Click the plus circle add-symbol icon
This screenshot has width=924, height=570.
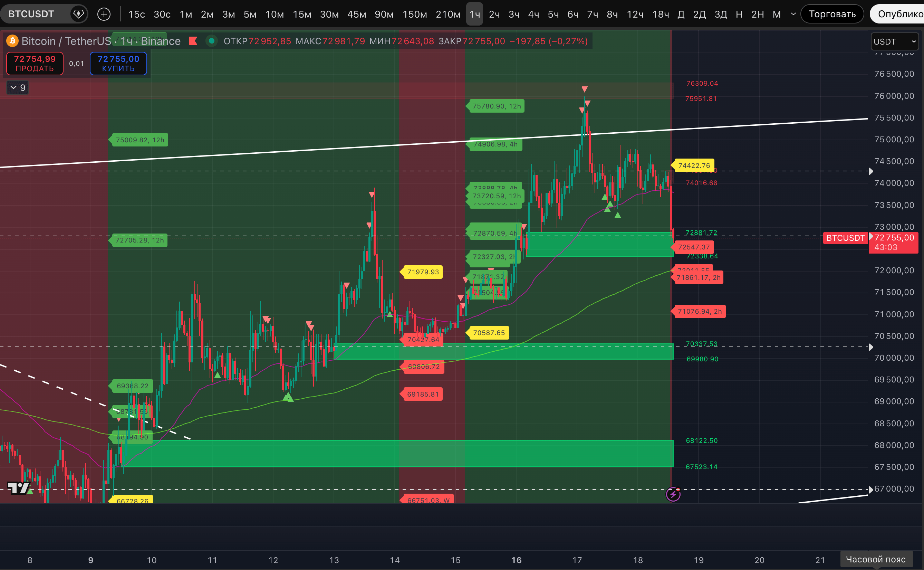click(104, 14)
